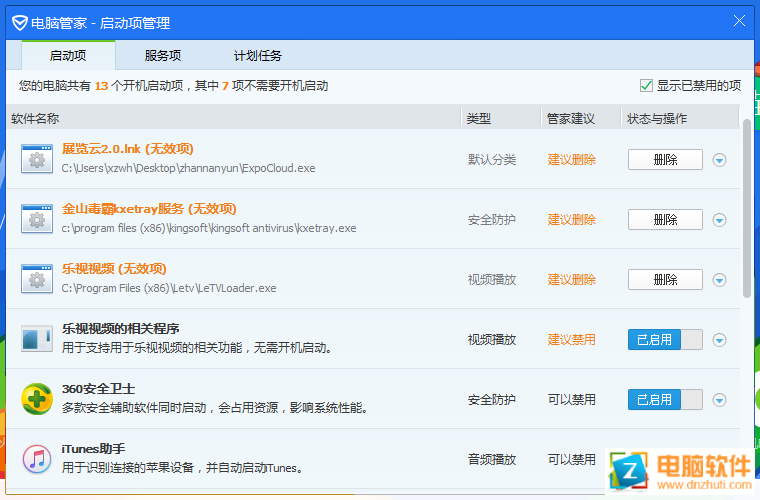
Task: Toggle the 显示已禁用的项 checkbox
Action: (646, 86)
